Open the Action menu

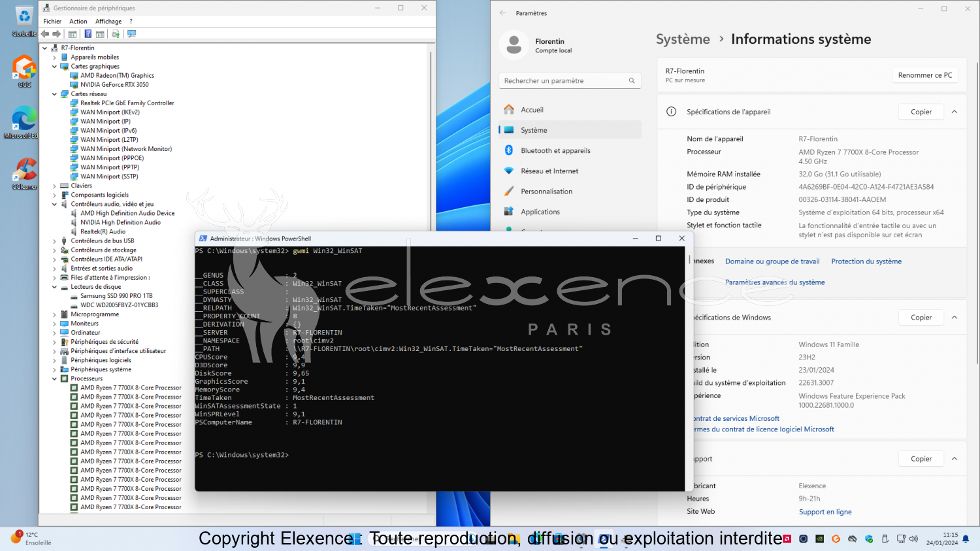pyautogui.click(x=78, y=22)
